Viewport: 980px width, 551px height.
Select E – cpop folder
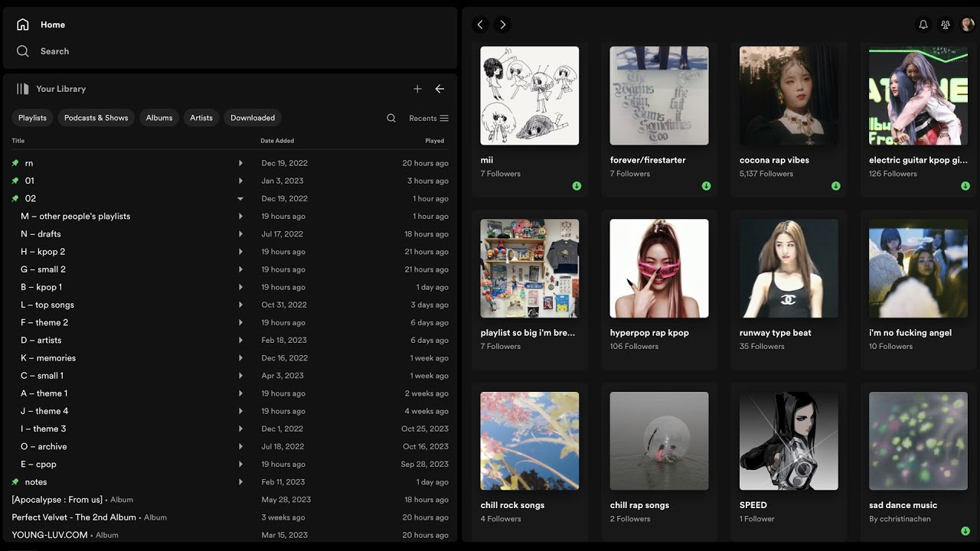pyautogui.click(x=230, y=465)
